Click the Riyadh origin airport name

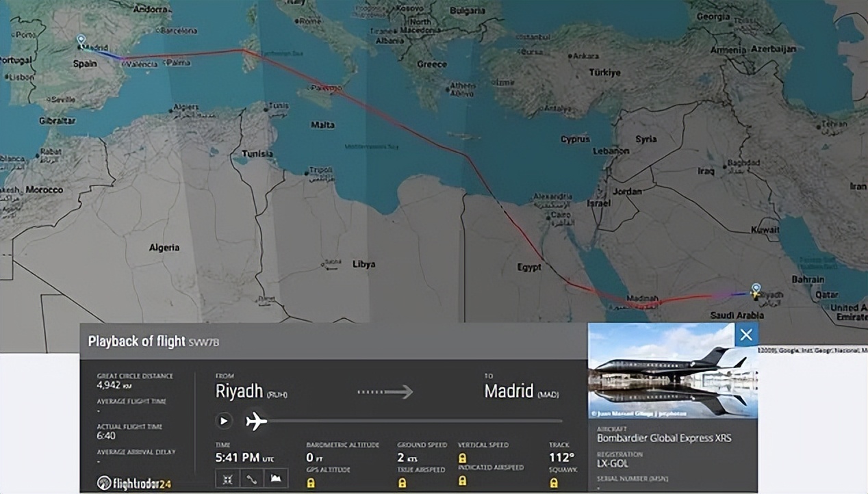tap(239, 391)
